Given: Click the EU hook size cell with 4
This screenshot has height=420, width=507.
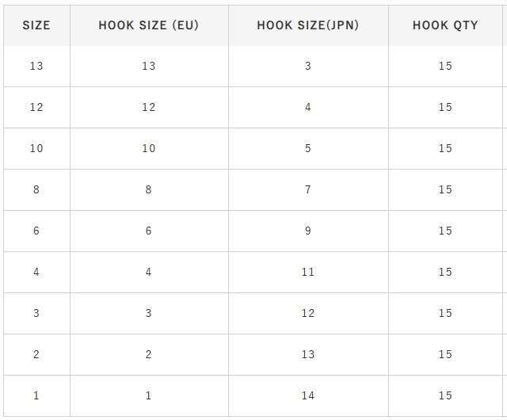Looking at the screenshot, I should (x=149, y=272).
